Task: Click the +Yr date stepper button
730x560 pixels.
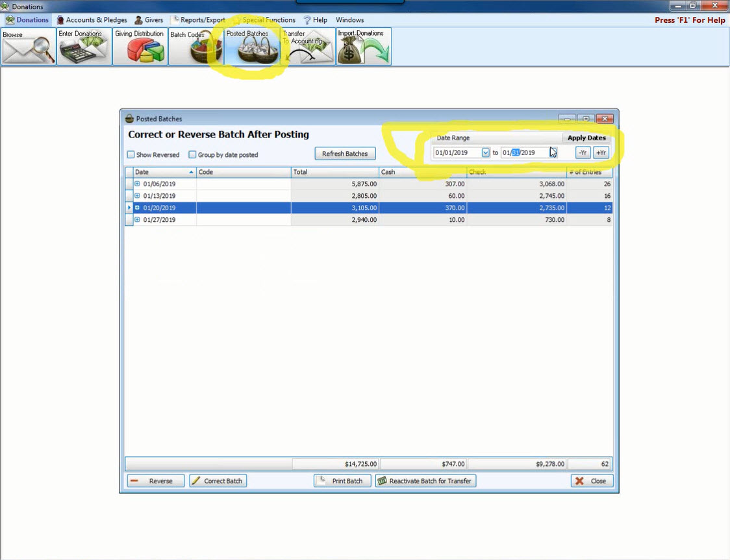Action: click(601, 153)
